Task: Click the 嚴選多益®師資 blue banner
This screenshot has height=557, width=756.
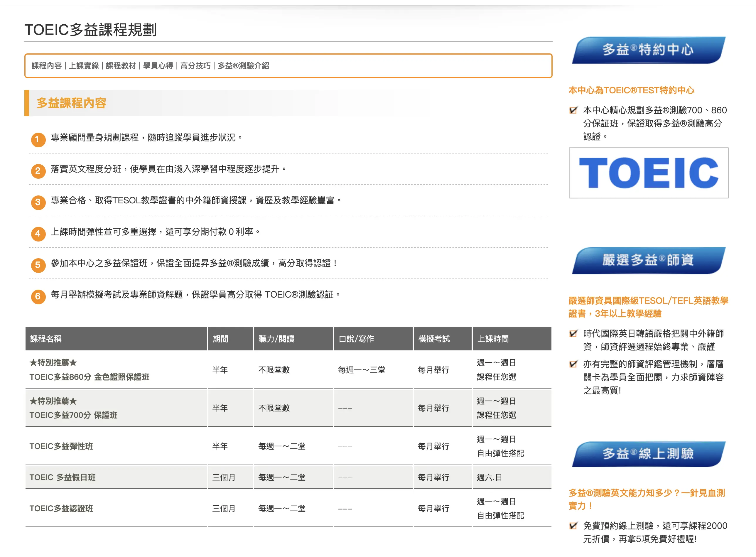Action: click(x=648, y=260)
